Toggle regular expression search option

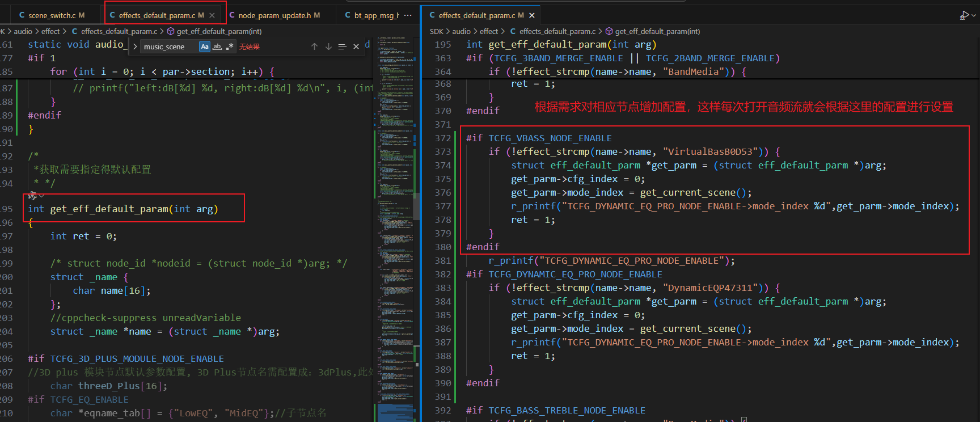click(x=230, y=47)
